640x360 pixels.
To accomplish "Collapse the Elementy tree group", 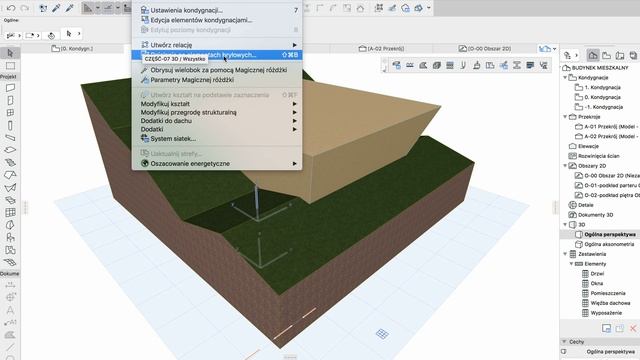I will (571, 264).
